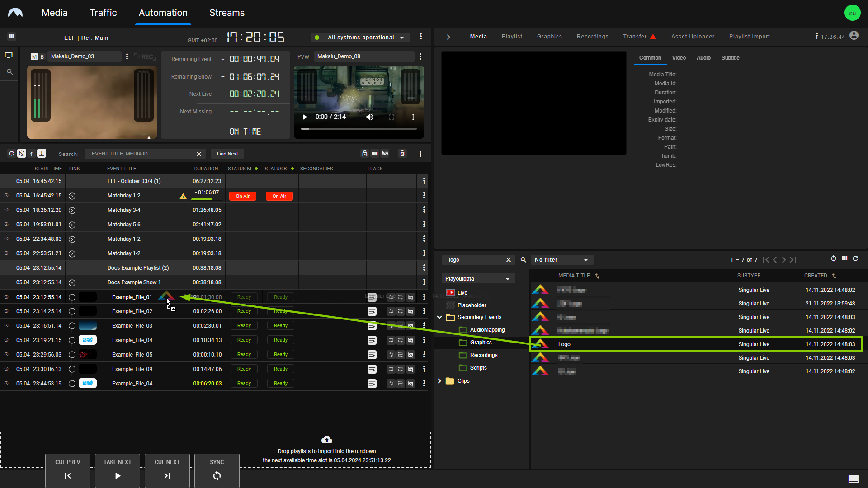This screenshot has height=488, width=868.
Task: Select the Graphics folder in tree
Action: (x=481, y=343)
